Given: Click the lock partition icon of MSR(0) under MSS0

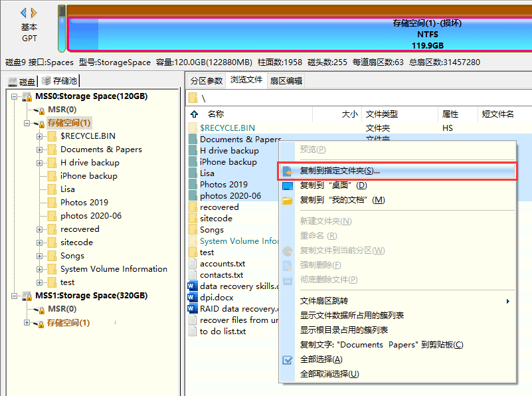Looking at the screenshot, I should coord(40,110).
